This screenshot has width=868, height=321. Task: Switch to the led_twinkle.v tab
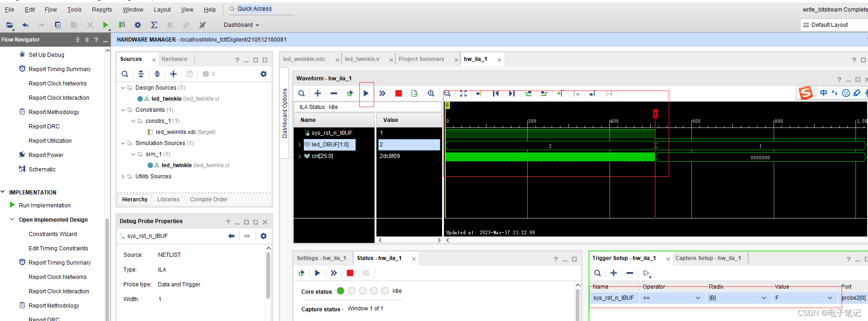tap(362, 59)
